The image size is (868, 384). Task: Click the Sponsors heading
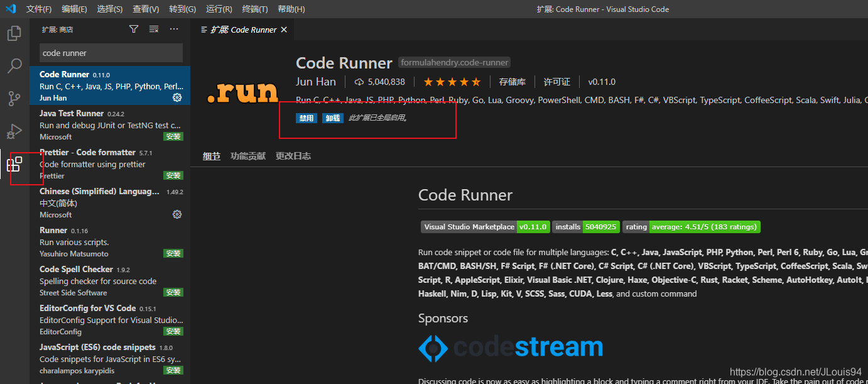coord(443,319)
